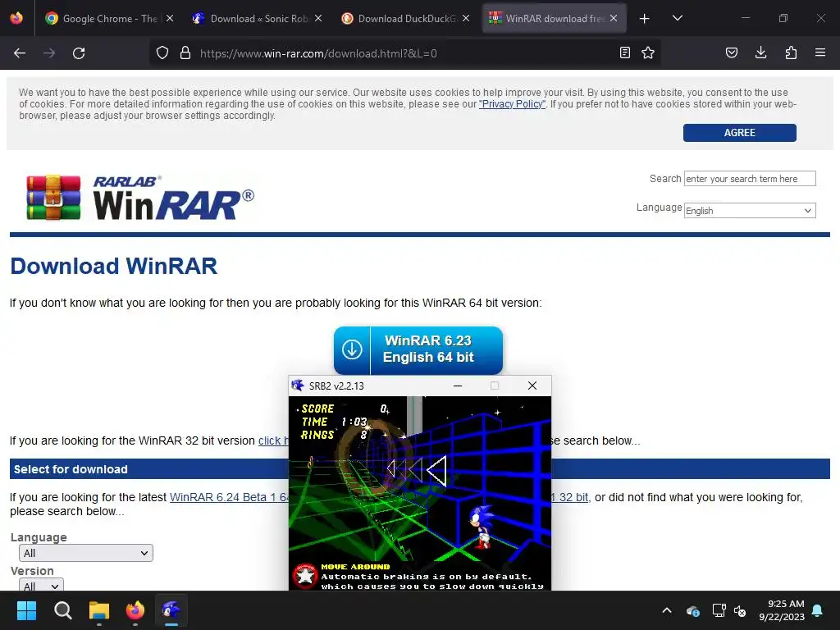Close the SRB2 v2.2.13 window

(x=532, y=386)
